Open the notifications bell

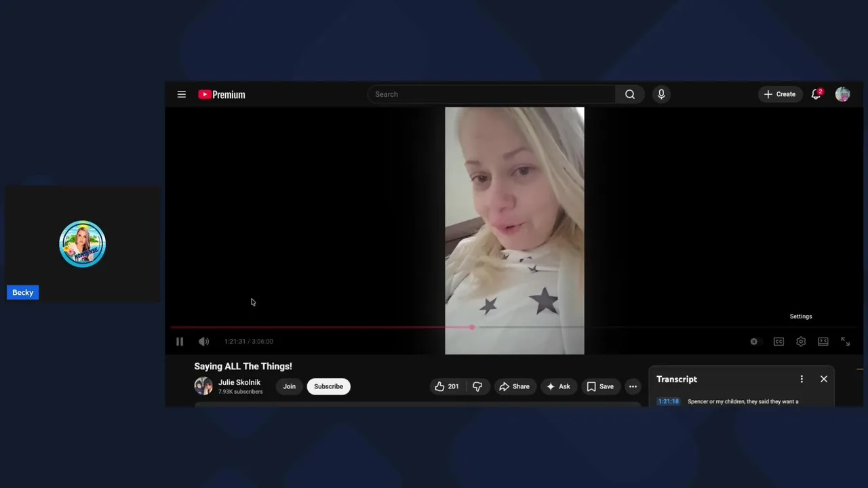point(816,94)
